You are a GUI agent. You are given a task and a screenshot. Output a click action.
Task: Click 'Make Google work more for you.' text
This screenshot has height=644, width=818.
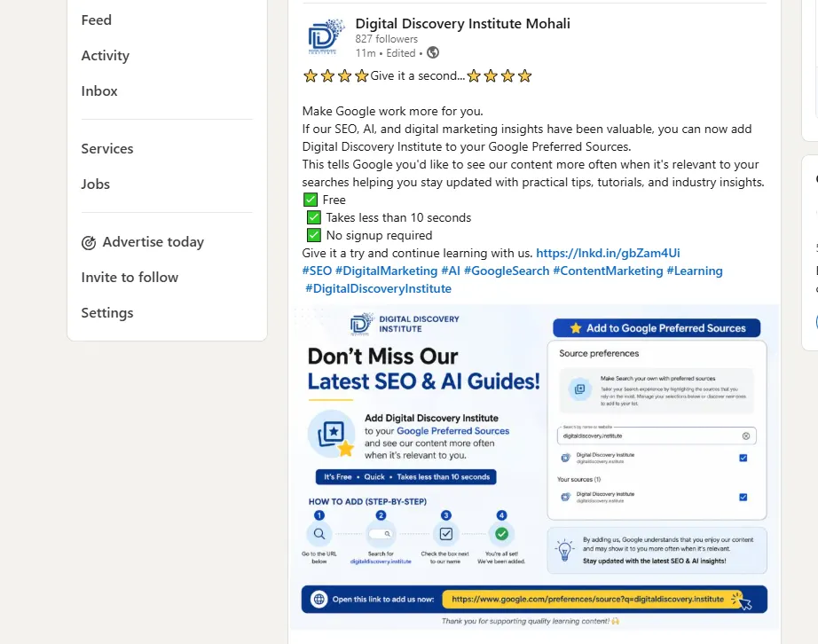tap(392, 111)
